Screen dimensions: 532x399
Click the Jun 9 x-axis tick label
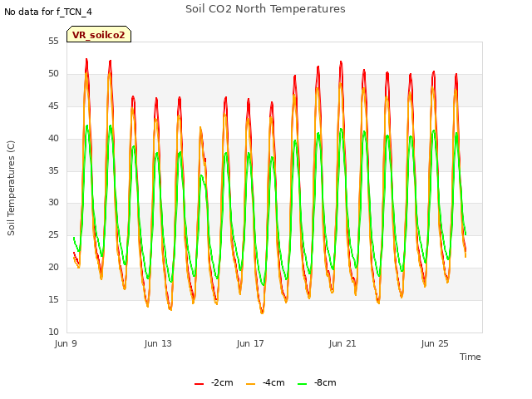(66, 343)
